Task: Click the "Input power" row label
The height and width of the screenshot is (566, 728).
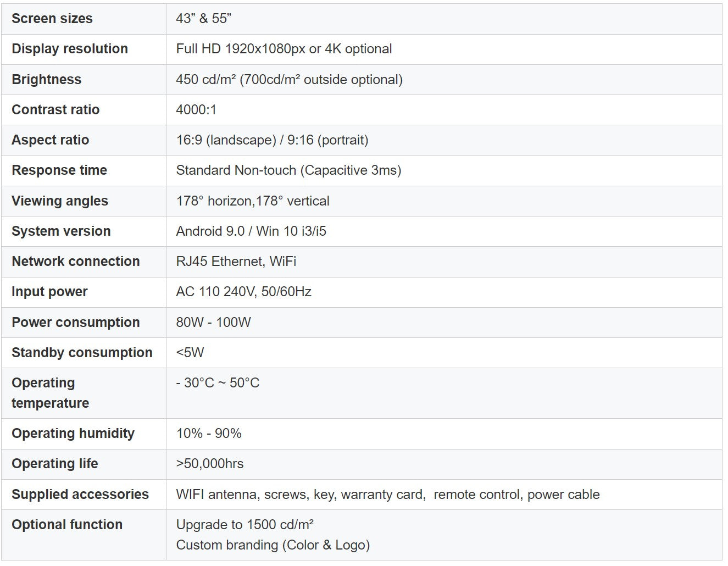Action: point(49,292)
